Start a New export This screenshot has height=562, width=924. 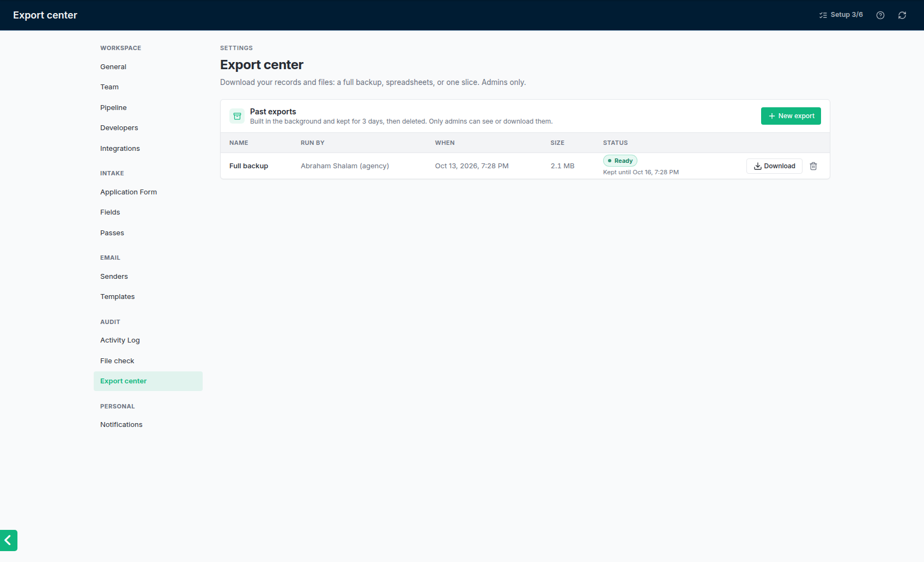pos(791,116)
